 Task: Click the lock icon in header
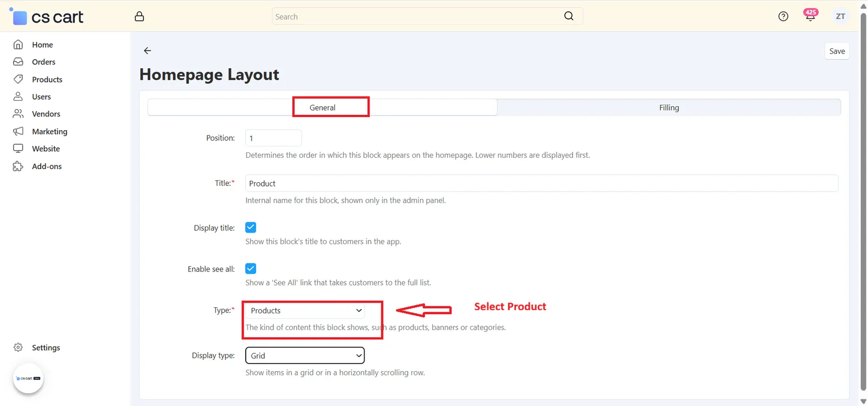(139, 16)
